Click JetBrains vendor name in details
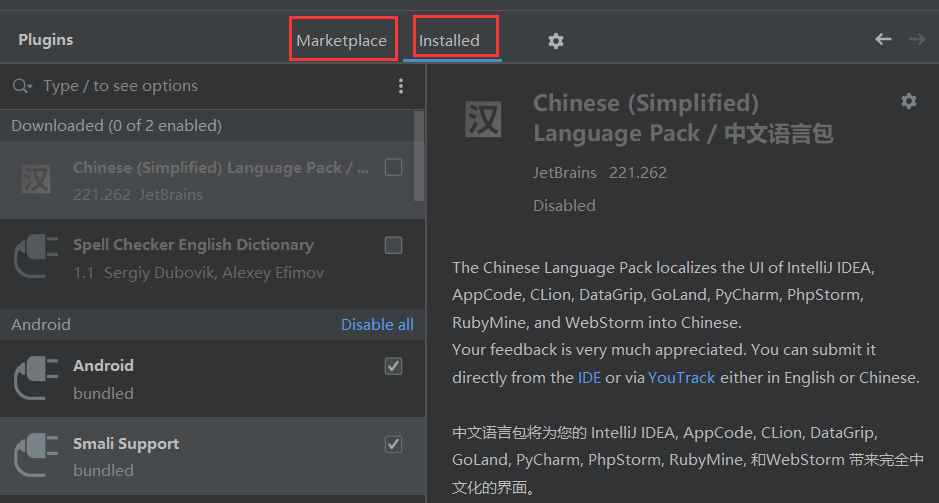Image resolution: width=939 pixels, height=503 pixels. 565,172
